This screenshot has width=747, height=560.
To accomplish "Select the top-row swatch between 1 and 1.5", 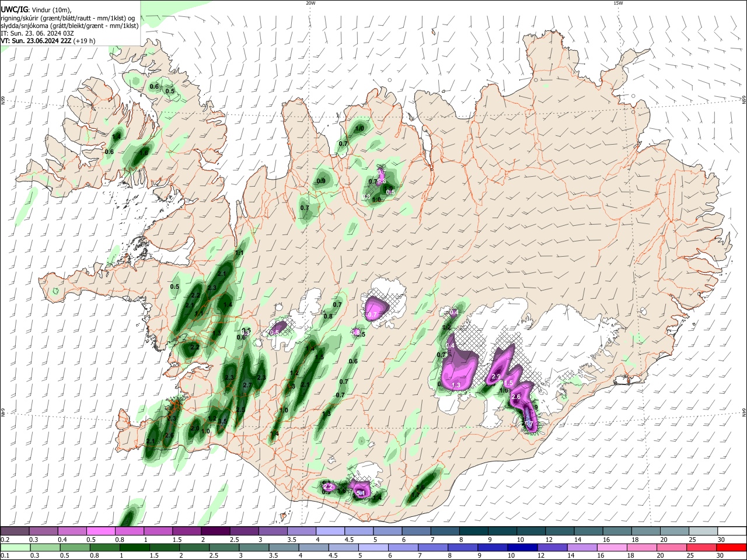I will point(158,531).
